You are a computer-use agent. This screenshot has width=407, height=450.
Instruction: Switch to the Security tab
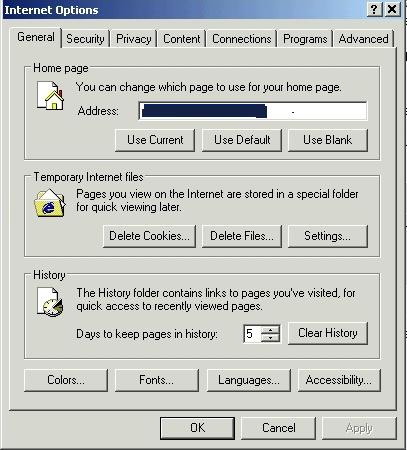click(x=85, y=39)
